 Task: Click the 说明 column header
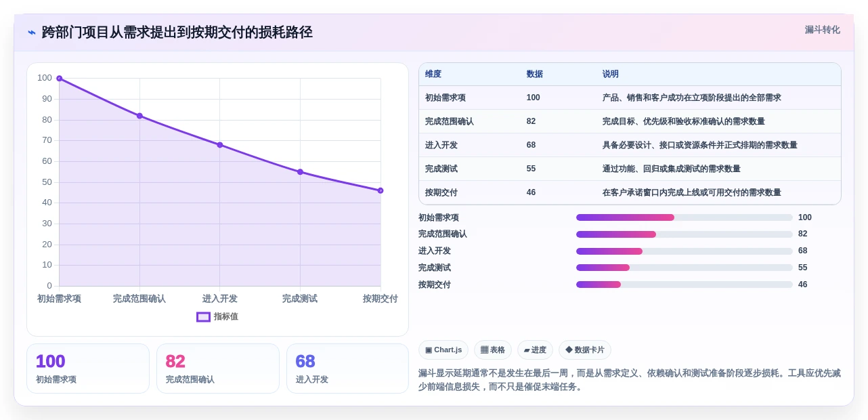tap(611, 74)
